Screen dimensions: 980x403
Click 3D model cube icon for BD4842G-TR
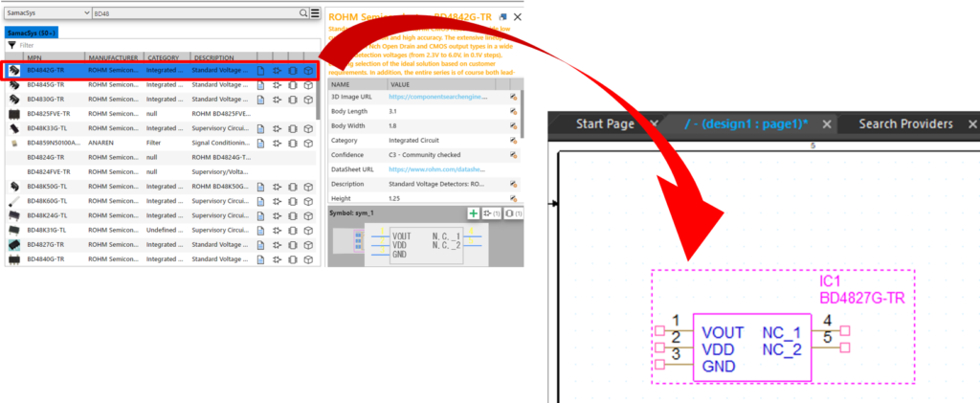(308, 71)
